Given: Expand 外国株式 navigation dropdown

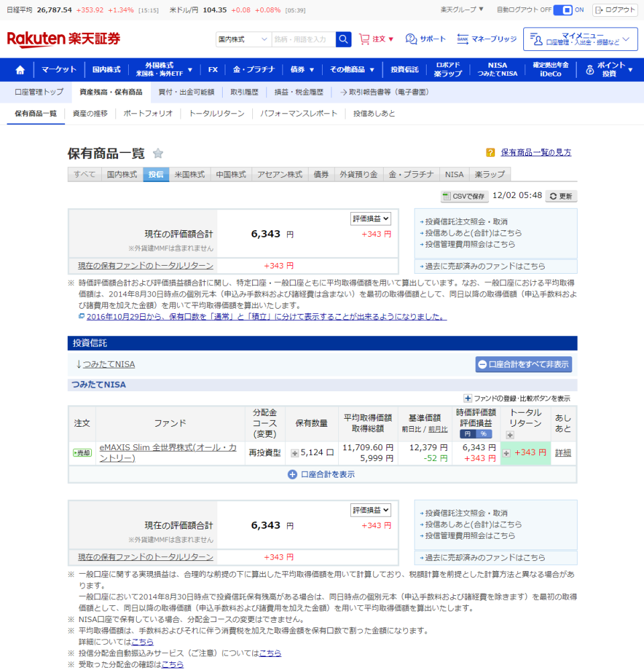Looking at the screenshot, I should pyautogui.click(x=164, y=70).
